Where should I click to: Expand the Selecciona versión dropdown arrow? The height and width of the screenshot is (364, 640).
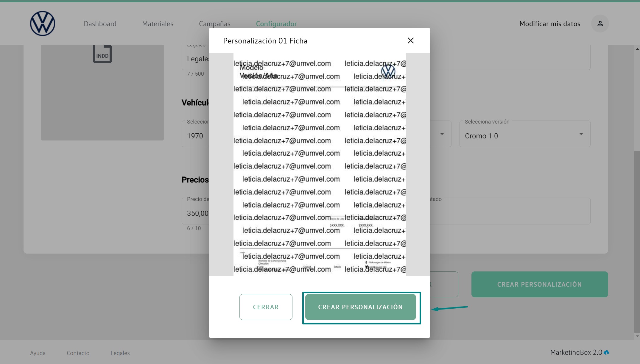coord(581,134)
